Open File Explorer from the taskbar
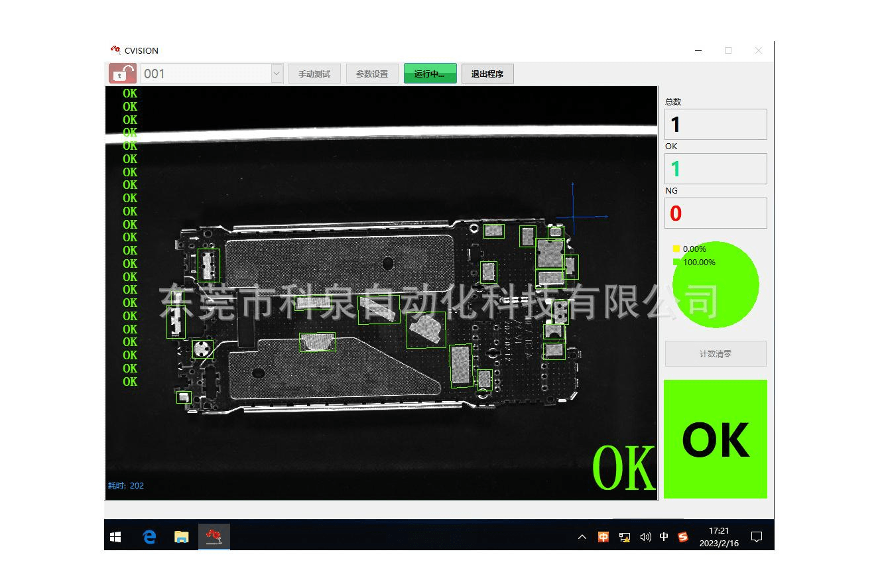 click(182, 537)
